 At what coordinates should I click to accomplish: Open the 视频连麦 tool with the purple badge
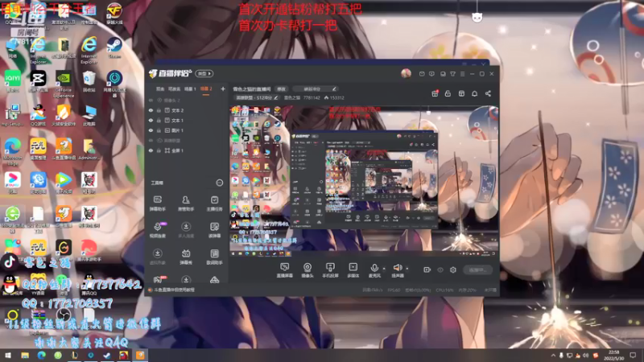click(x=157, y=230)
